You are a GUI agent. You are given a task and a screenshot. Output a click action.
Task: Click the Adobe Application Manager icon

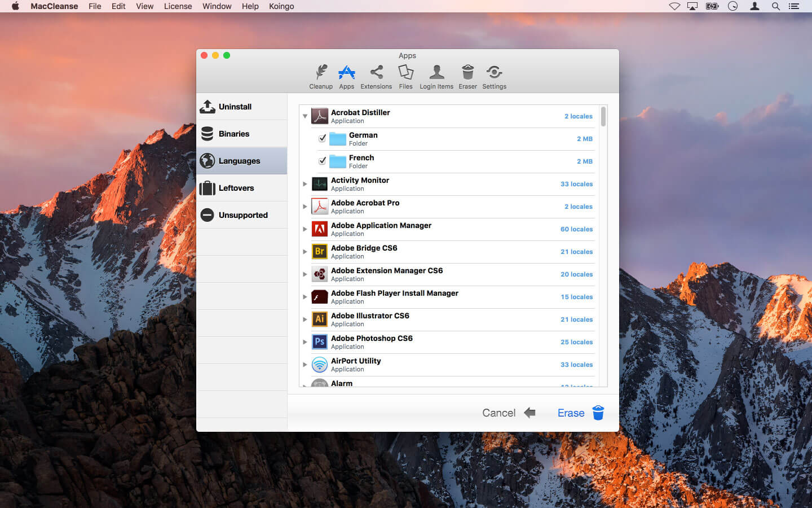click(x=320, y=229)
